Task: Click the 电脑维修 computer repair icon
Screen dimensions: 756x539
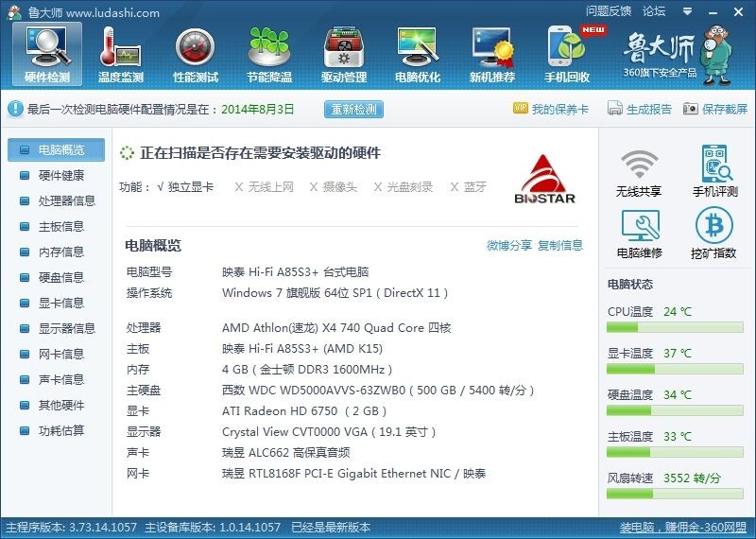Action: (639, 234)
